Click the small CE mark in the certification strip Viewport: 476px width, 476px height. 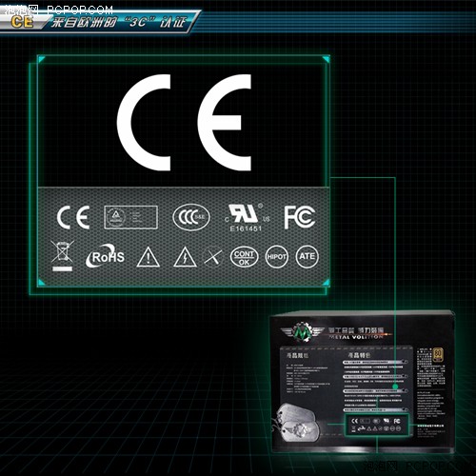[x=73, y=217]
